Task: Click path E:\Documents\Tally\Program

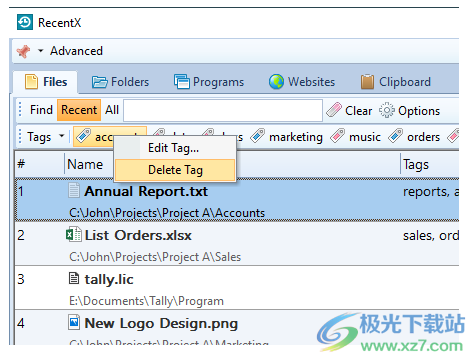Action: [x=146, y=301]
